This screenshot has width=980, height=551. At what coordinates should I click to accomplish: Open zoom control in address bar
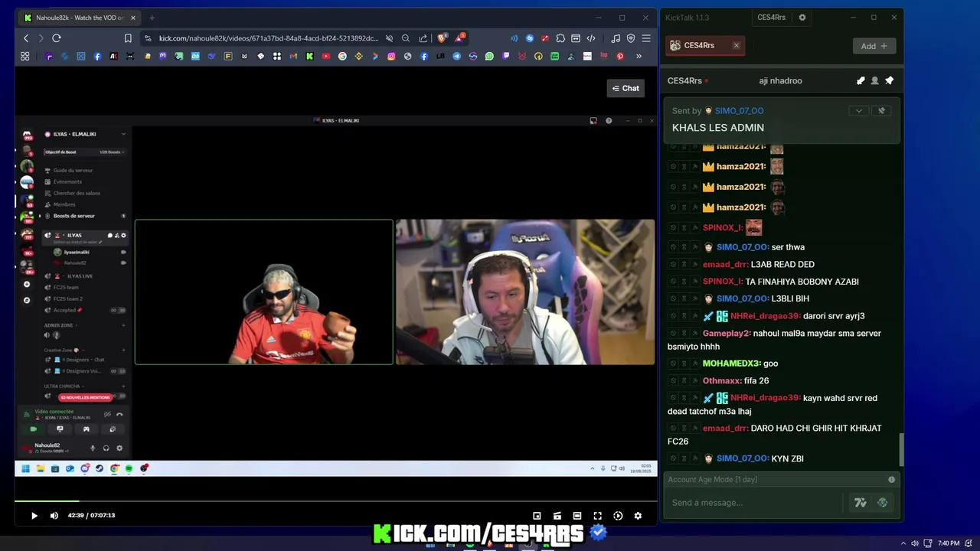(x=406, y=38)
